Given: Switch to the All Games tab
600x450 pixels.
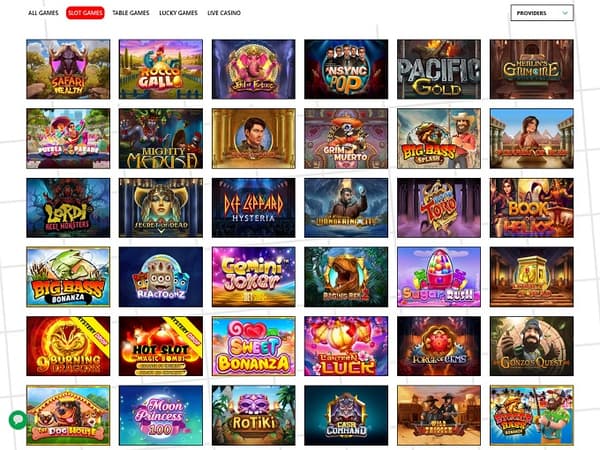Looking at the screenshot, I should pyautogui.click(x=43, y=13).
